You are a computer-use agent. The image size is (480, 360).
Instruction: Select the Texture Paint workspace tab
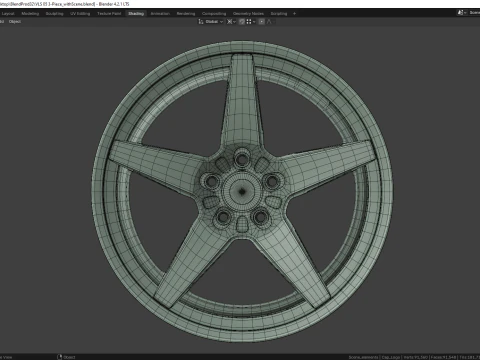coord(109,14)
